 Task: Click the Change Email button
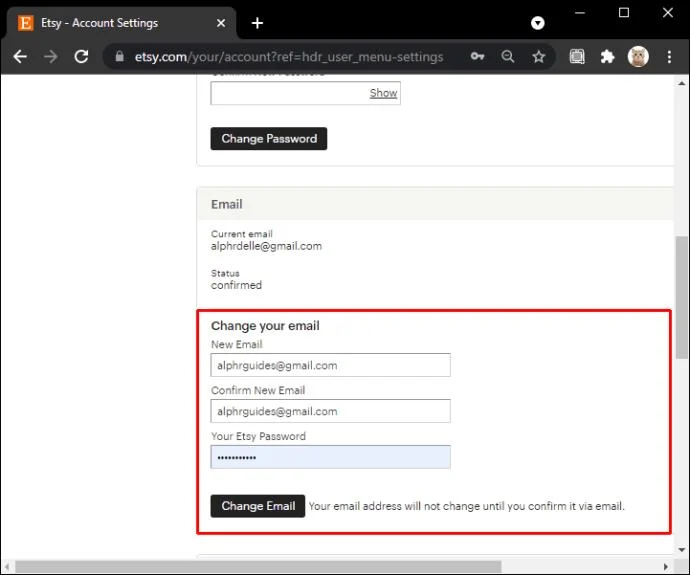[258, 506]
